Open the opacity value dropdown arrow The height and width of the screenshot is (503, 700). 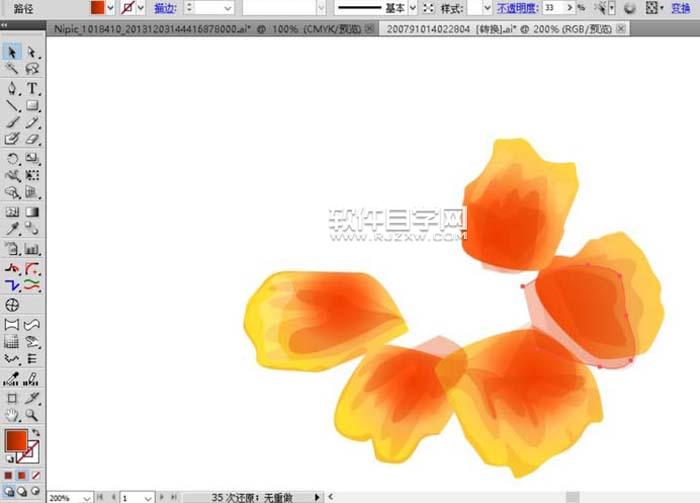point(564,8)
